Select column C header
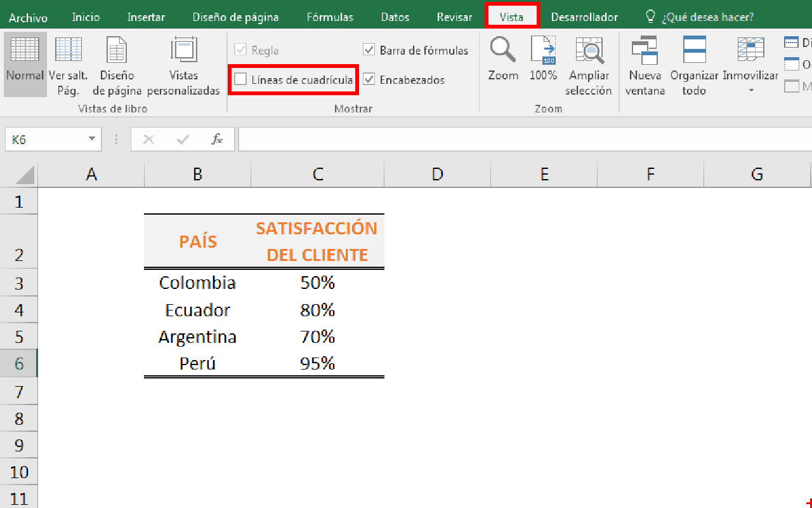This screenshot has width=812, height=508. 318,174
